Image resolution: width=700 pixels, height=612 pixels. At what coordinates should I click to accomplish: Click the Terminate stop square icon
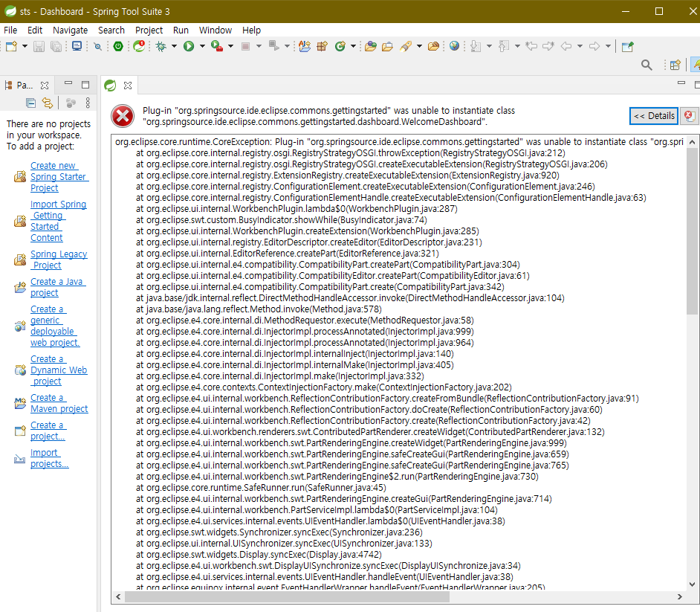[245, 46]
